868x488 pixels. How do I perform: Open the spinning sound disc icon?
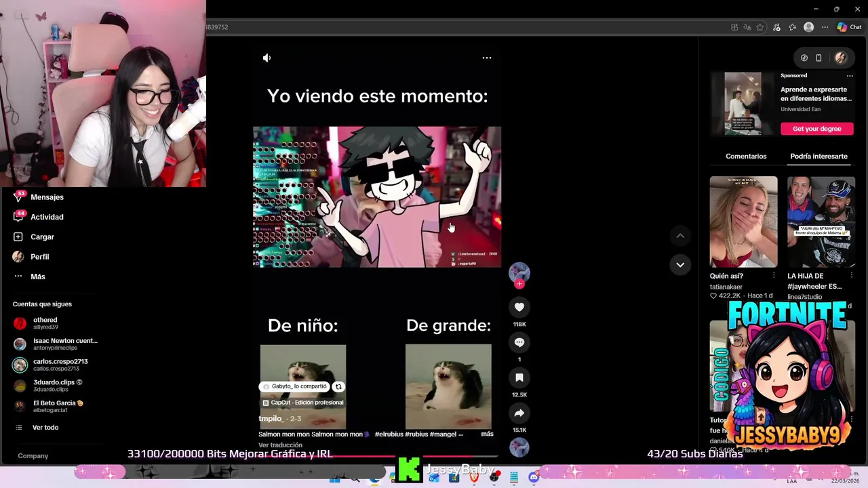coord(519,447)
